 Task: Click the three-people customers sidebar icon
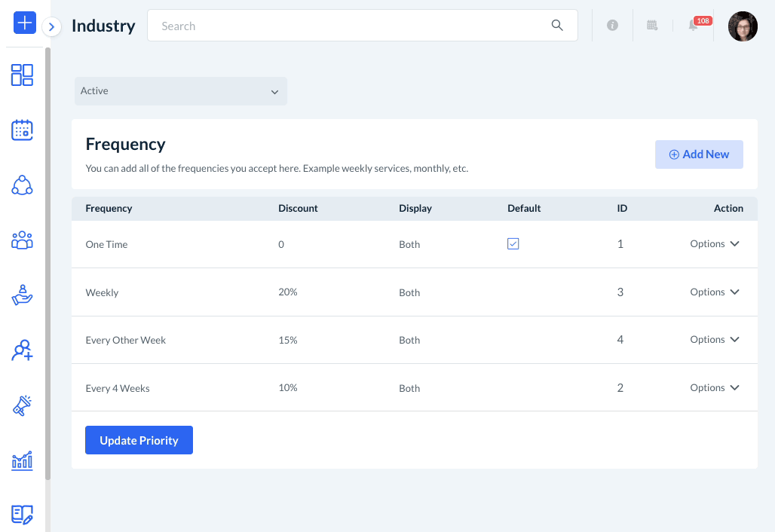pos(22,240)
